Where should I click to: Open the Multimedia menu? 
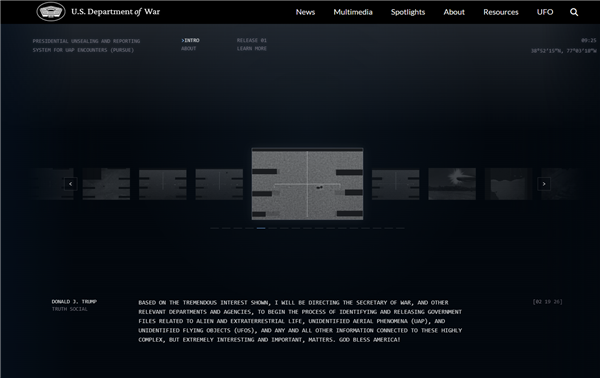(353, 12)
